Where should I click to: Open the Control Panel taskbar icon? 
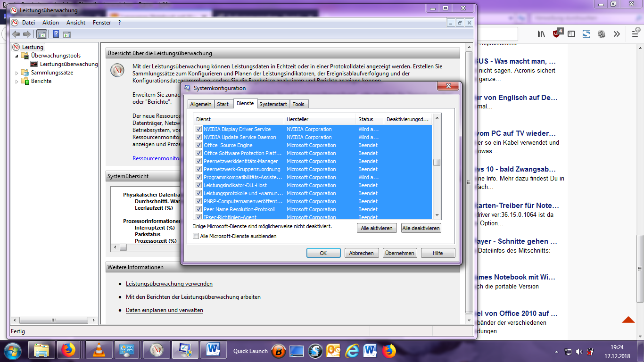click(128, 351)
